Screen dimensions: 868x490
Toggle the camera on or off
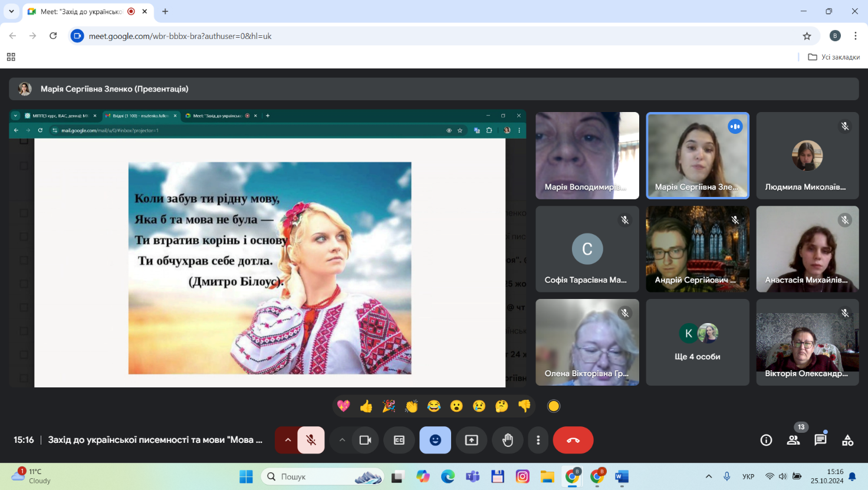365,440
